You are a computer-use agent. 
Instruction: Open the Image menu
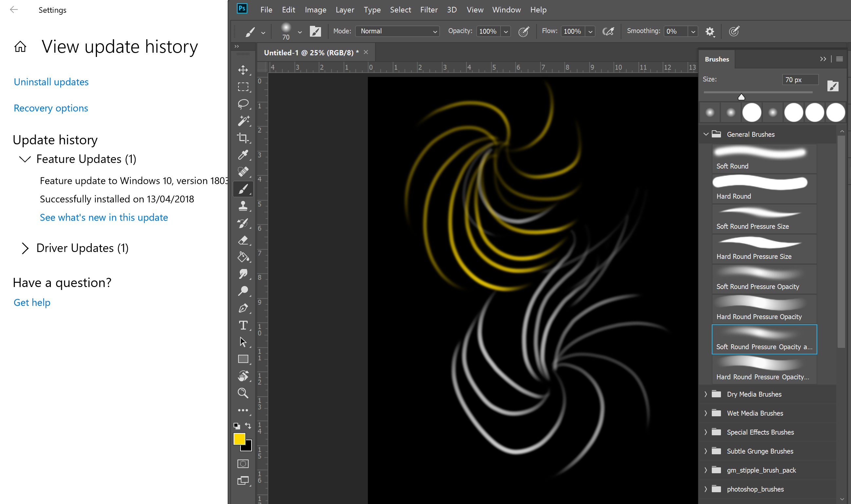click(x=315, y=10)
